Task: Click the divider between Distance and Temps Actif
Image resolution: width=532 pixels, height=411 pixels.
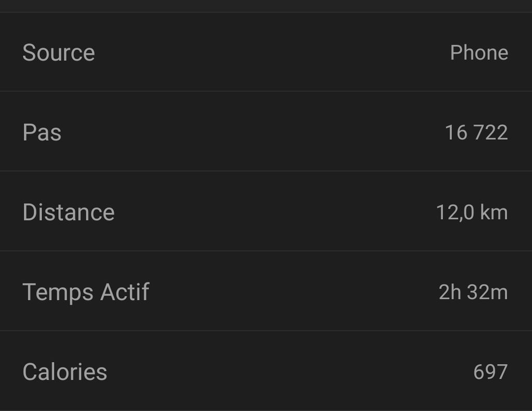Action: 266,251
